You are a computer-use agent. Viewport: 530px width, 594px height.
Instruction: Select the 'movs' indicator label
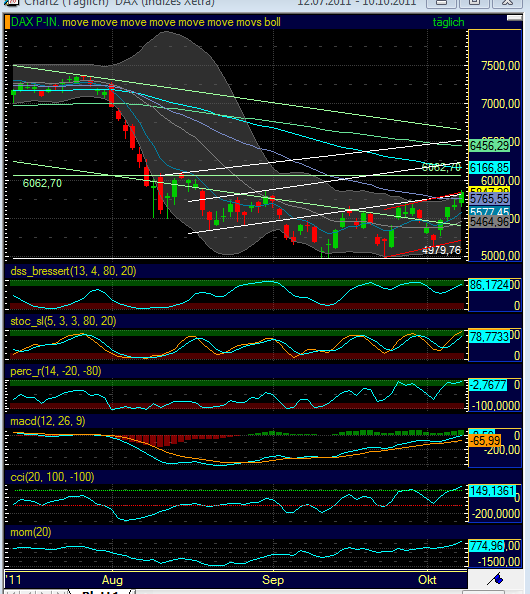point(249,22)
